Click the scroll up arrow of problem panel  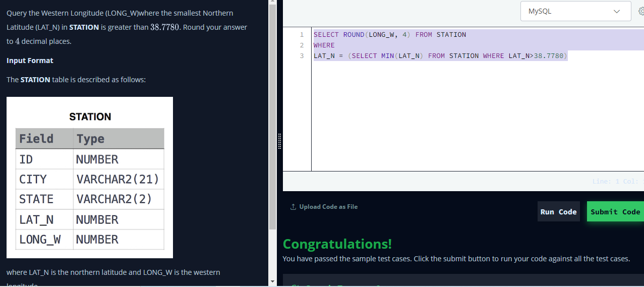click(273, 3)
